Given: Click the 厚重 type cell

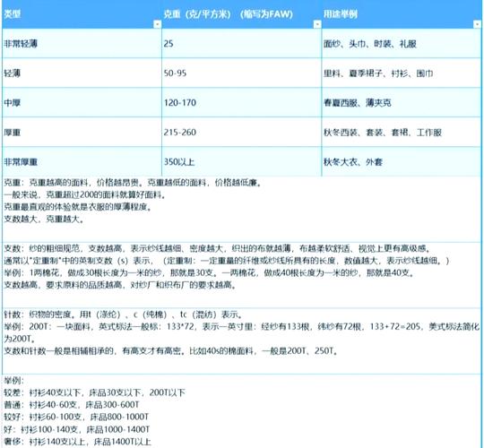Looking at the screenshot, I should coord(82,132).
